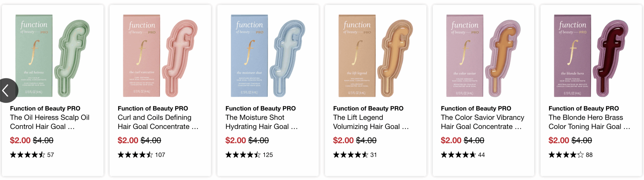
Task: Open the green Oil Heiress product image
Action: click(x=52, y=56)
